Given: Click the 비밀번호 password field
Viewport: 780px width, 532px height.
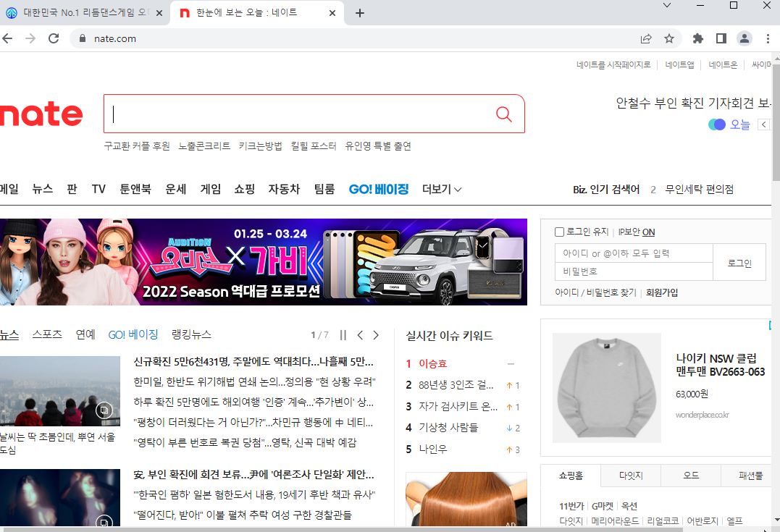Looking at the screenshot, I should click(634, 271).
